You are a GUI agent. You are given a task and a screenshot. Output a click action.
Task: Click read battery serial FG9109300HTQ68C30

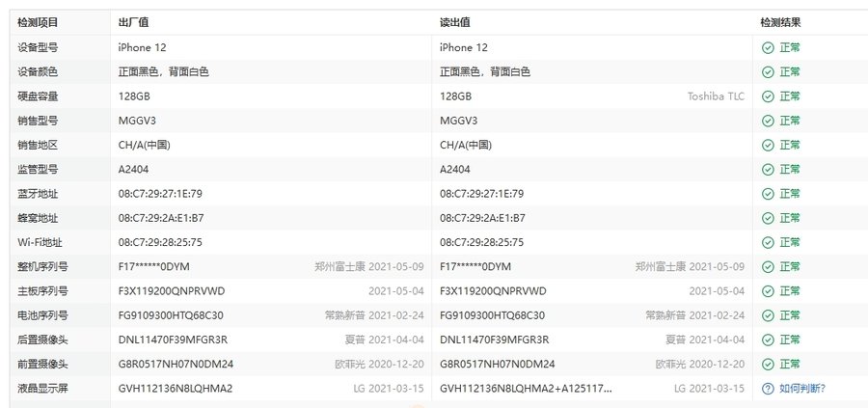click(x=492, y=315)
